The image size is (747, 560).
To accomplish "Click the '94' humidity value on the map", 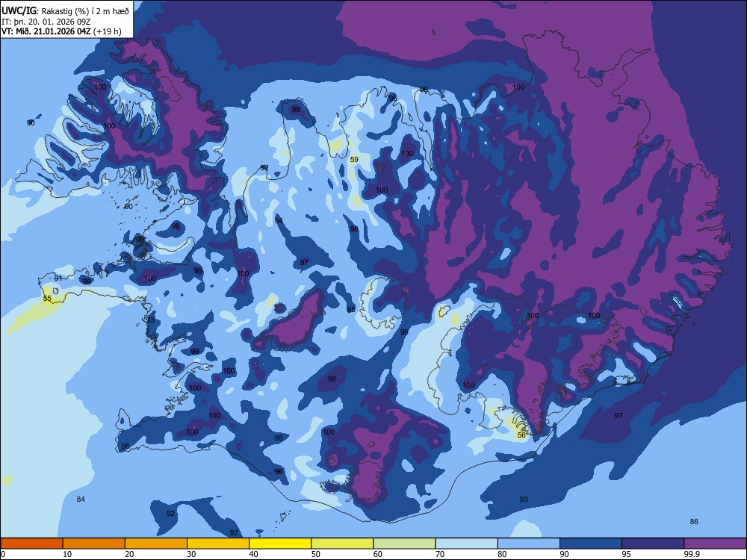I will [x=279, y=220].
